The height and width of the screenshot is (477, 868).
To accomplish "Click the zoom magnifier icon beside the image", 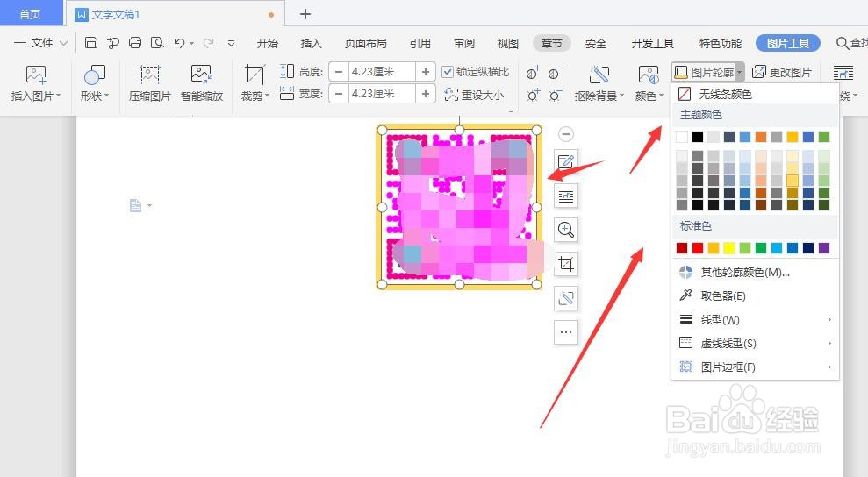I will pyautogui.click(x=566, y=230).
